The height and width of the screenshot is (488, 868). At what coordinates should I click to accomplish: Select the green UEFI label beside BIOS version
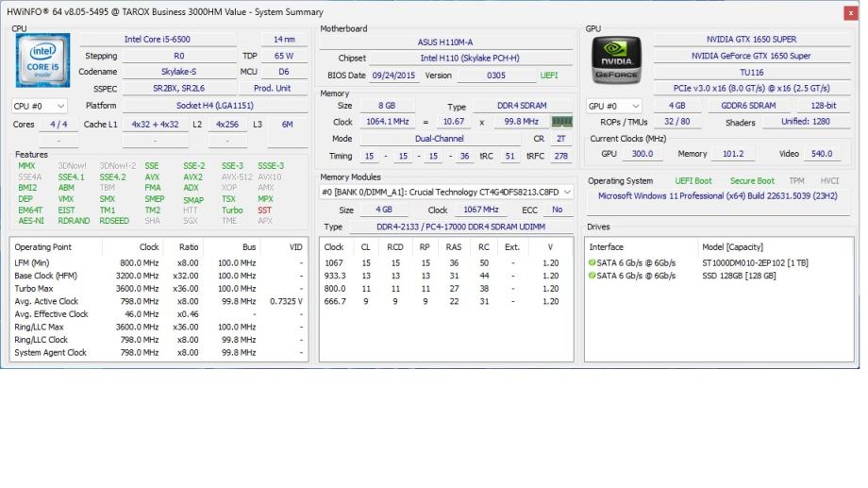point(548,76)
